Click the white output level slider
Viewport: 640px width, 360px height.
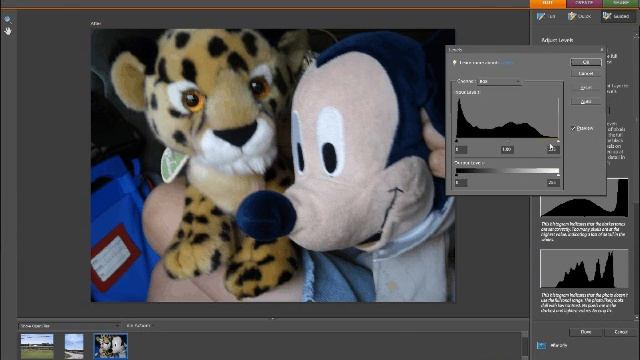558,175
